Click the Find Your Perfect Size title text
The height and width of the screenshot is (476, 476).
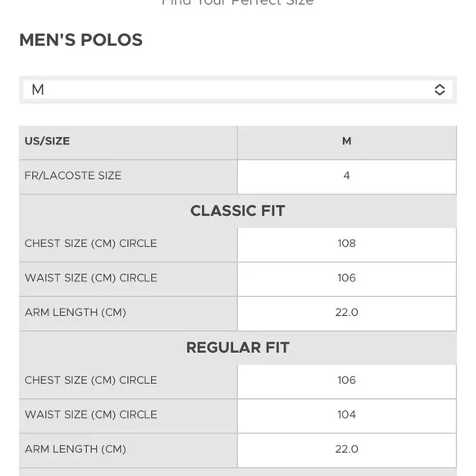(x=238, y=2)
